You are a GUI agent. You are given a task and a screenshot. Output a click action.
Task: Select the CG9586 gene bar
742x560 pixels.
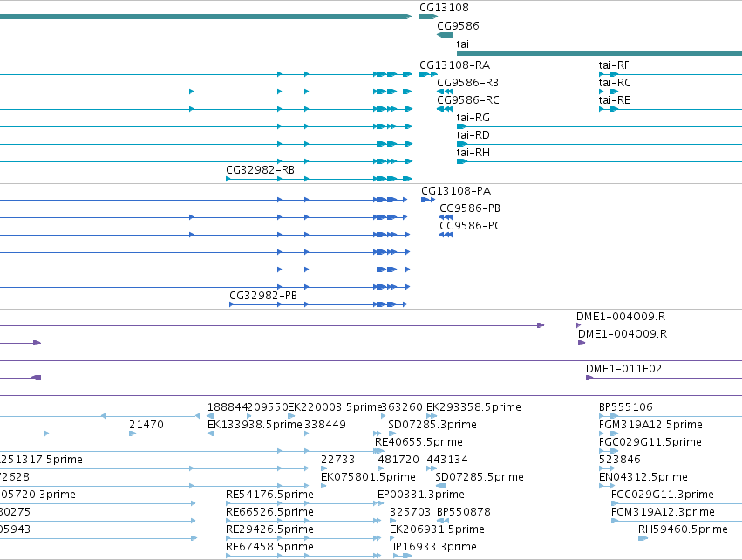click(x=445, y=35)
